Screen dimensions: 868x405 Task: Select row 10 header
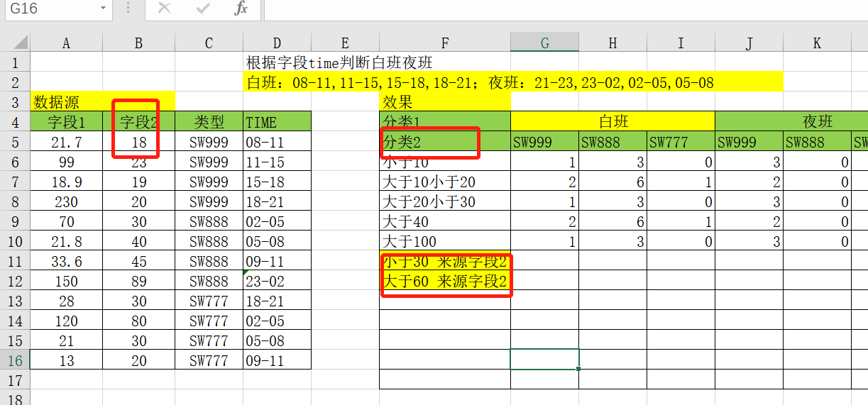tap(15, 241)
